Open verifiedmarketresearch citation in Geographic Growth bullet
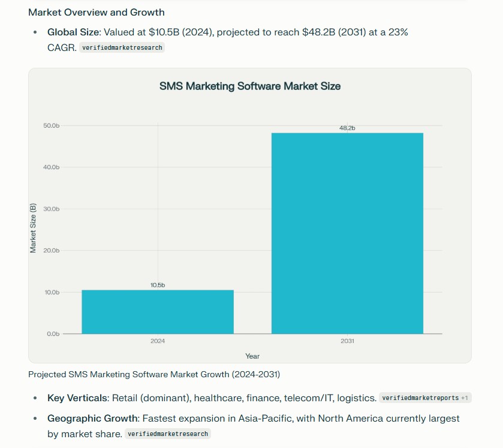 168,434
